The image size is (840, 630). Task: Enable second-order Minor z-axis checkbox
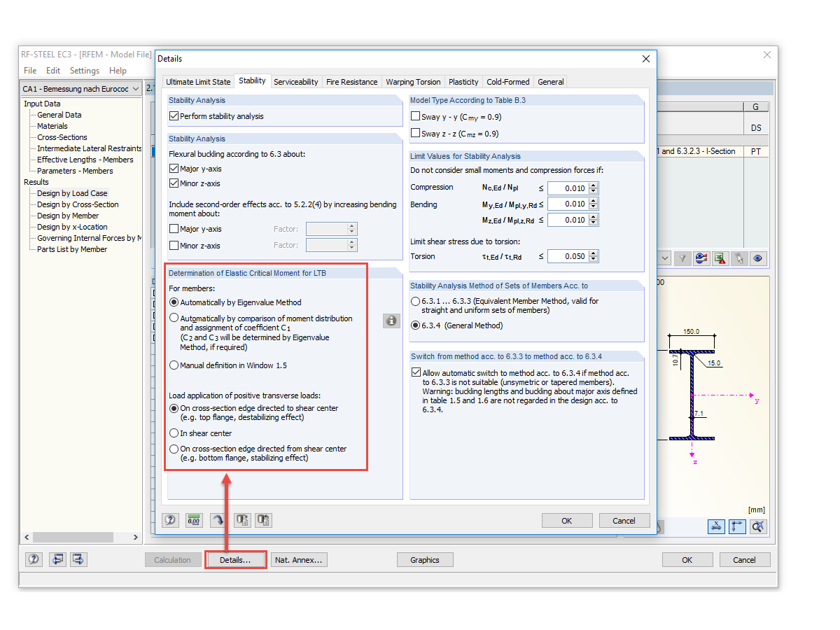(x=174, y=246)
